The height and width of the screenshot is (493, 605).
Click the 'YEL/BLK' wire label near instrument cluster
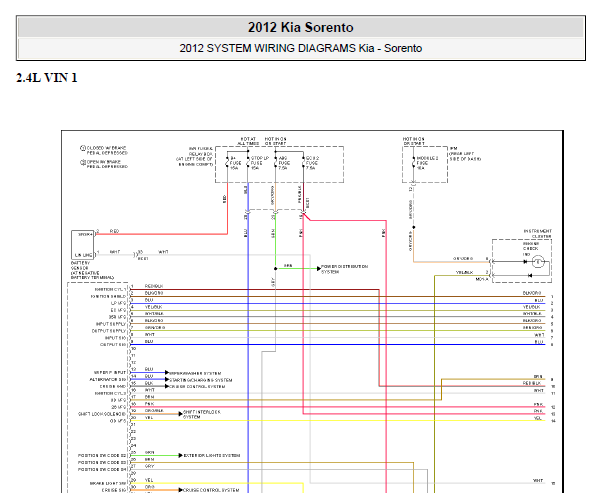(465, 272)
